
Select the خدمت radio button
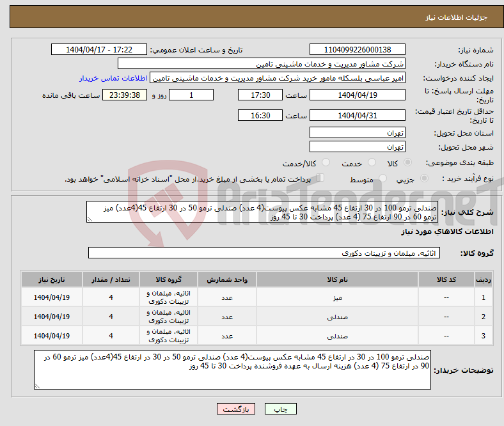[x=372, y=162]
